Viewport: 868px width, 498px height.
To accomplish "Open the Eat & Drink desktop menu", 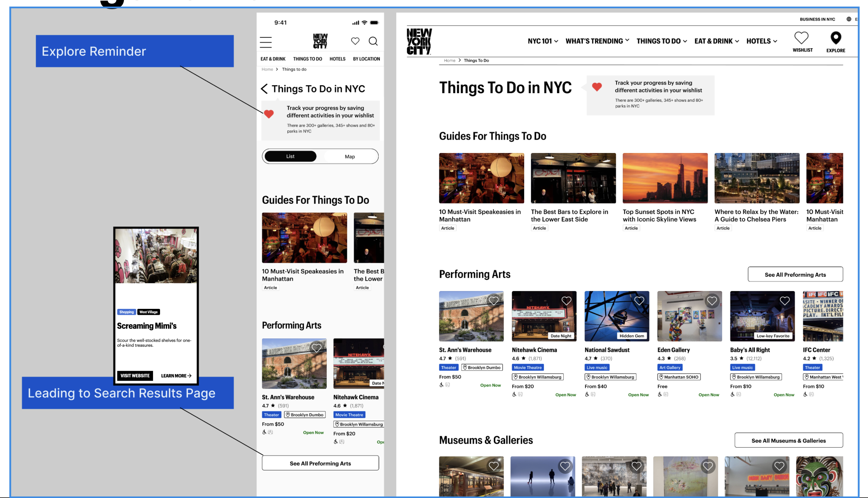I will pyautogui.click(x=717, y=41).
